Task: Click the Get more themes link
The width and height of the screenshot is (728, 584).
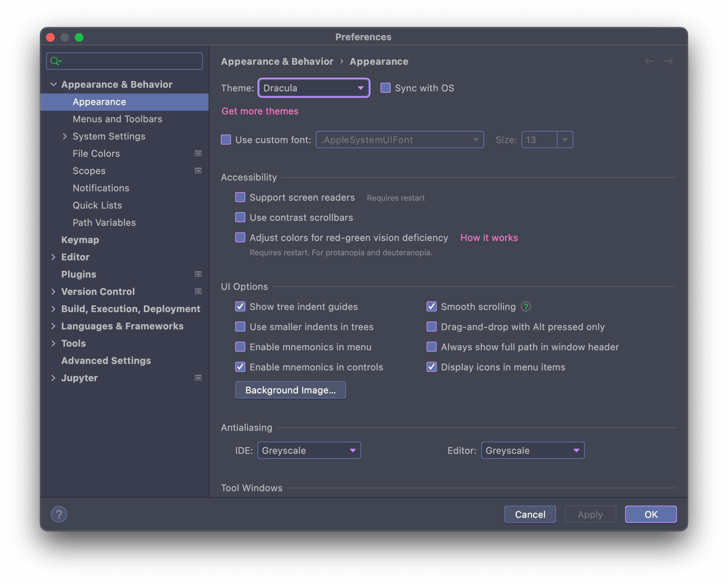Action: 260,111
